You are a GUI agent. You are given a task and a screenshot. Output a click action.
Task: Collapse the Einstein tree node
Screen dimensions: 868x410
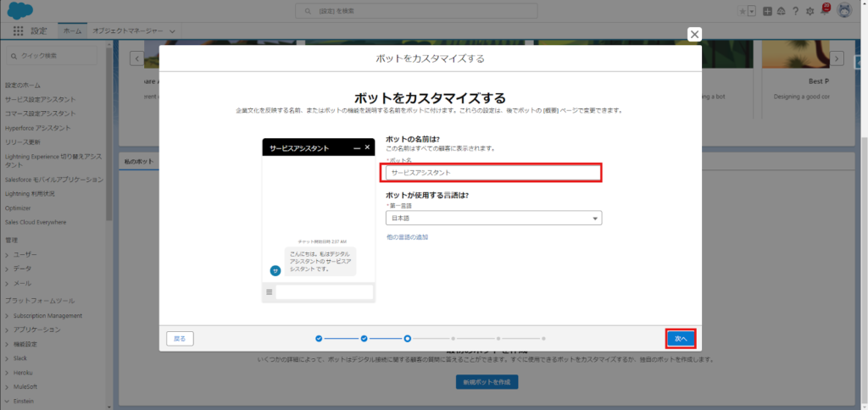7,401
